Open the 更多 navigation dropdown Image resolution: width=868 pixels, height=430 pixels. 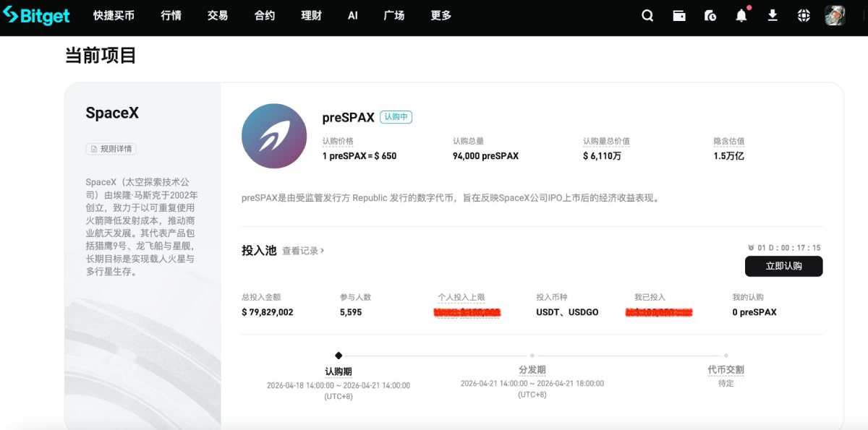click(x=440, y=15)
